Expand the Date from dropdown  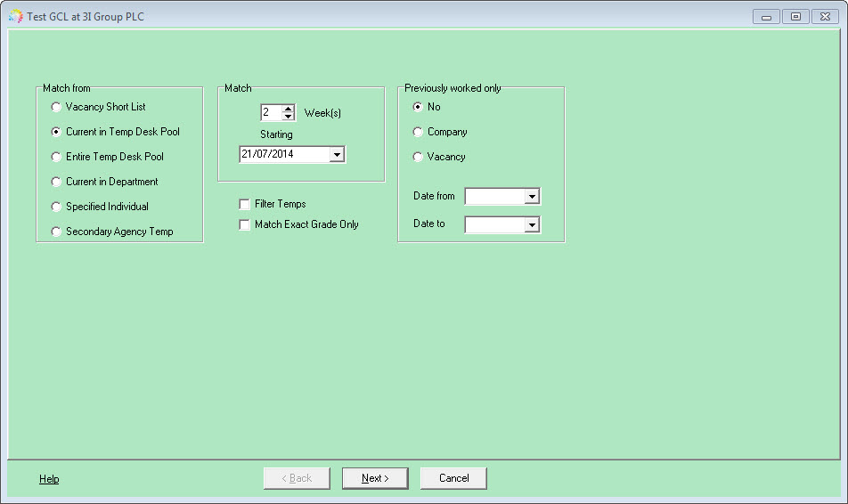click(532, 196)
